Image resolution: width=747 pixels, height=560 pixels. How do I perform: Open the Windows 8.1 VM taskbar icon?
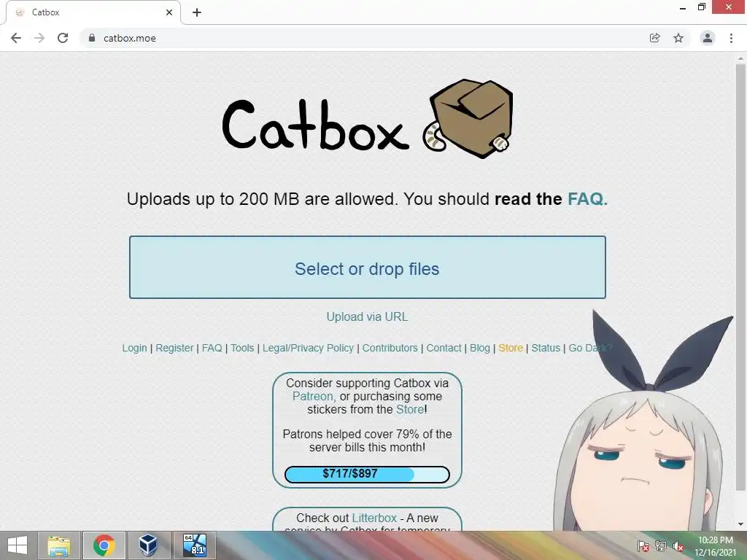(x=195, y=545)
